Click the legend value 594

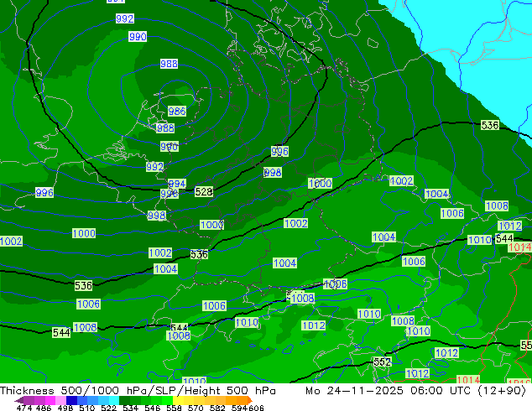(239, 408)
